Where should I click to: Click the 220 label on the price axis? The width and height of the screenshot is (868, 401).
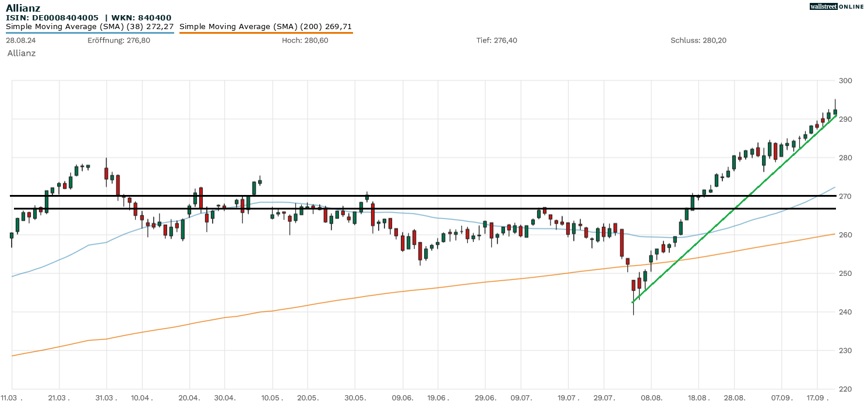click(x=845, y=389)
